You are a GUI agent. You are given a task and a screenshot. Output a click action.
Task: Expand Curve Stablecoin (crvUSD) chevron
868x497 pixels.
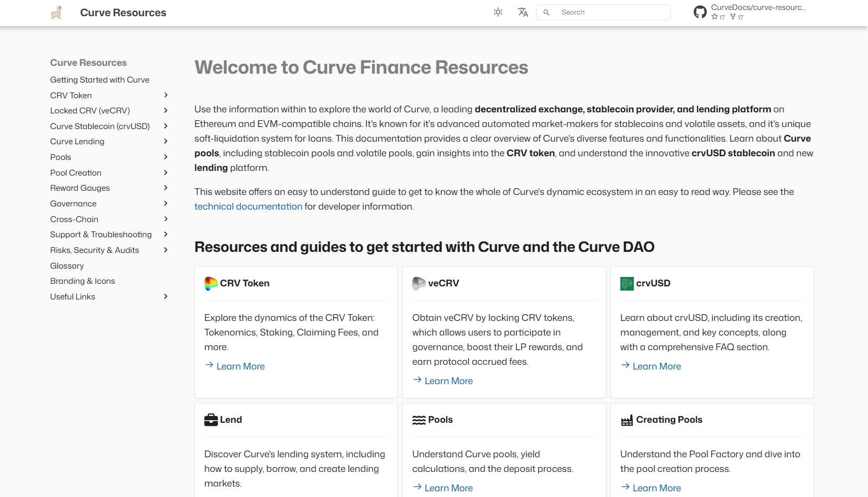pos(166,126)
